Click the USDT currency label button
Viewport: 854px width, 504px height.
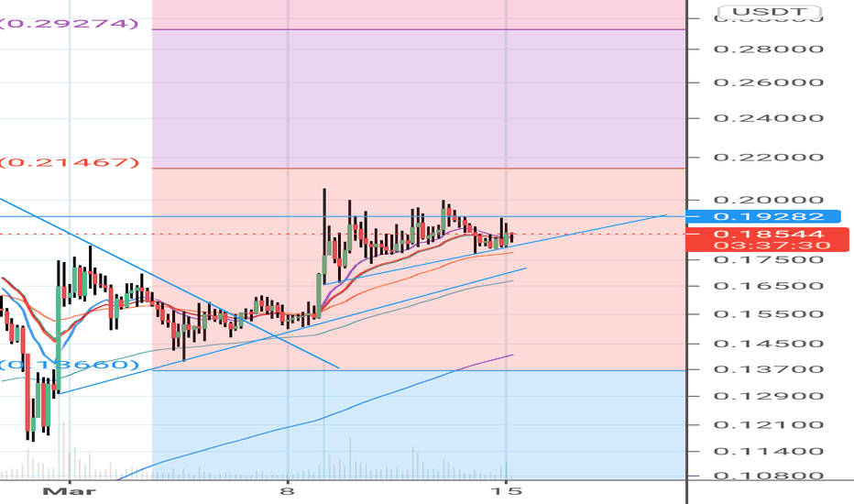click(x=770, y=12)
